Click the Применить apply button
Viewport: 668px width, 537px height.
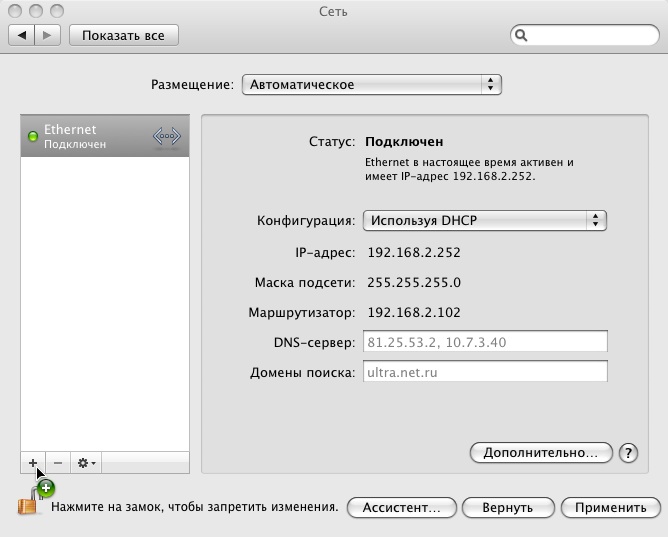610,507
